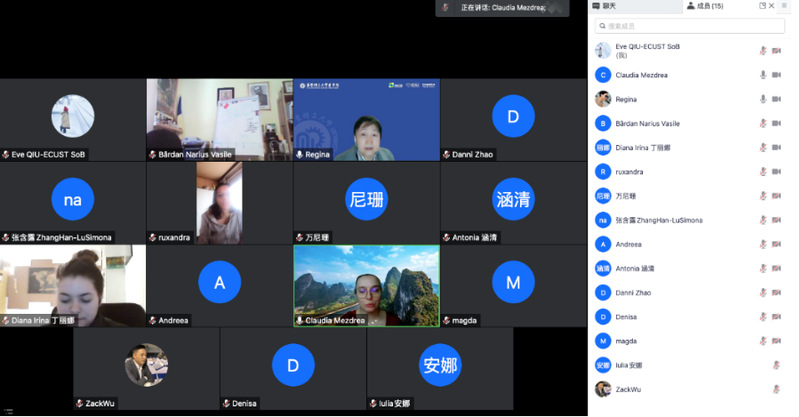Toggle Eve QIU-ECUST SoB's own camera in list

pyautogui.click(x=777, y=50)
